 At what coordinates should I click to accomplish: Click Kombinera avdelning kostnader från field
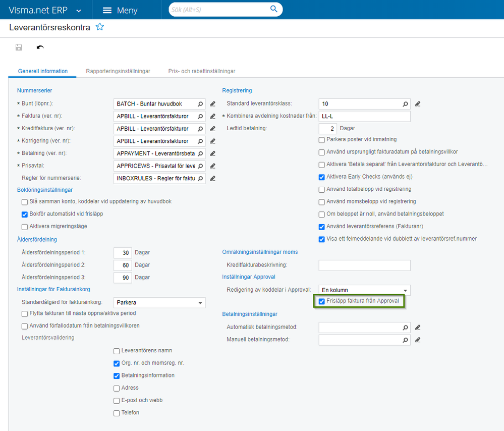tap(364, 117)
